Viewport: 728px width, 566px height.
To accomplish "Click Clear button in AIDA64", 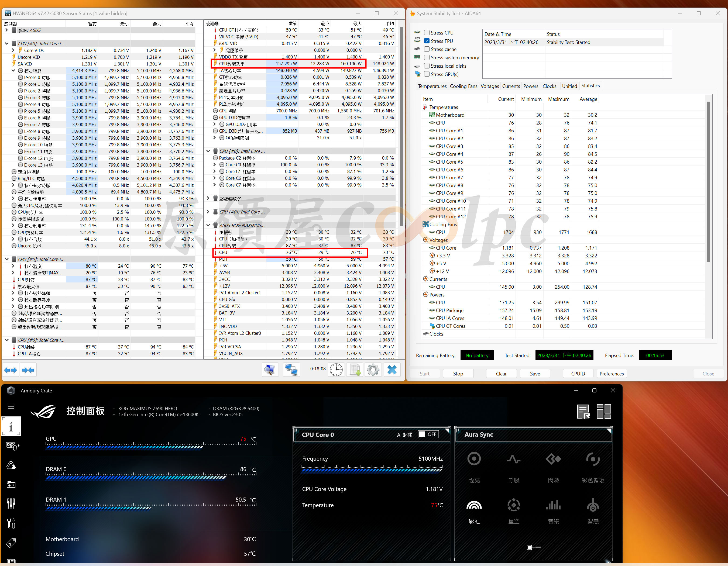I will pos(501,374).
